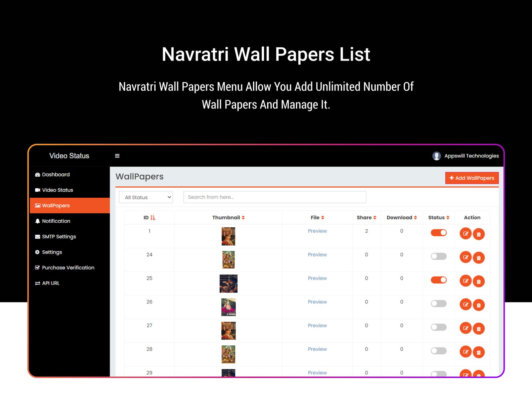Viewport: 532px width, 412px height.
Task: Click the Search from here input field
Action: 275,197
